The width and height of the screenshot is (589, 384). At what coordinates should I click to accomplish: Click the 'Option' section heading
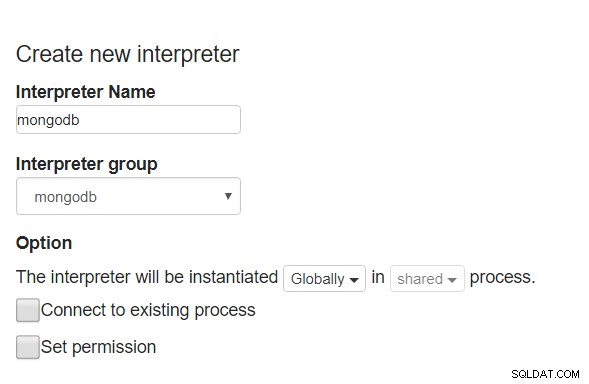[x=44, y=243]
